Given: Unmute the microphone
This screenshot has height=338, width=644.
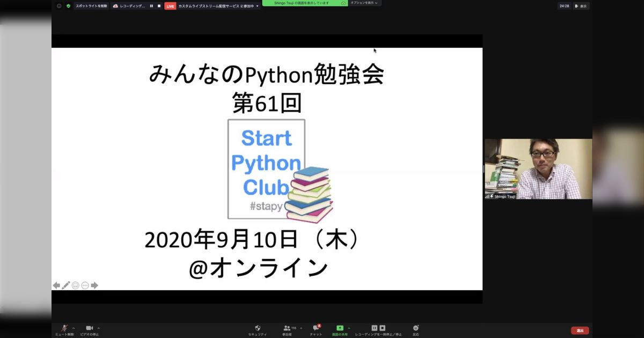Looking at the screenshot, I should (x=64, y=328).
